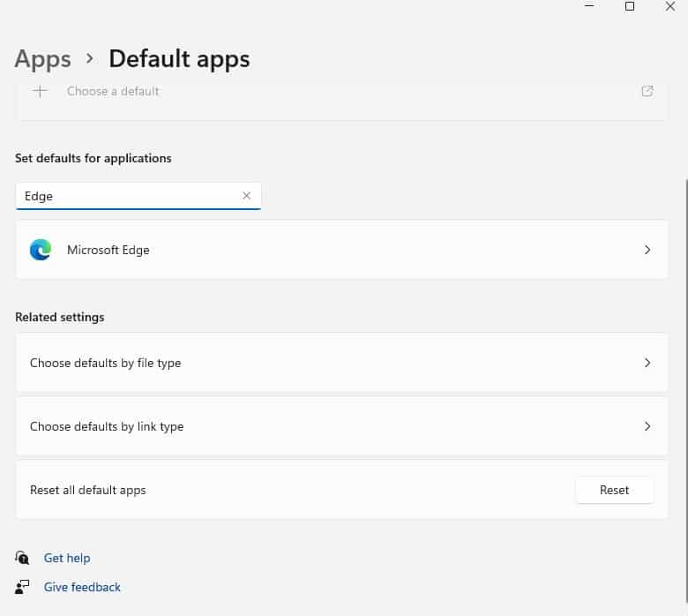688x616 pixels.
Task: Click the external link icon in Choose a default row
Action: tap(647, 91)
